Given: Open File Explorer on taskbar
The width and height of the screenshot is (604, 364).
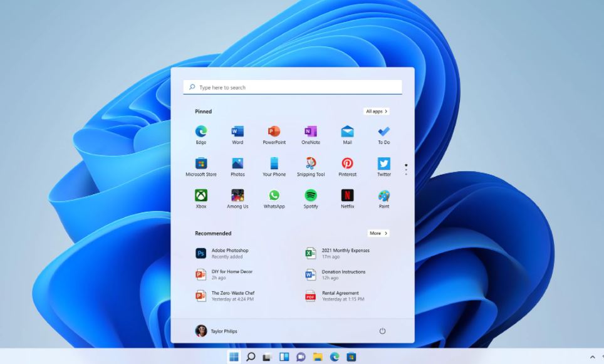Looking at the screenshot, I should coord(318,356).
